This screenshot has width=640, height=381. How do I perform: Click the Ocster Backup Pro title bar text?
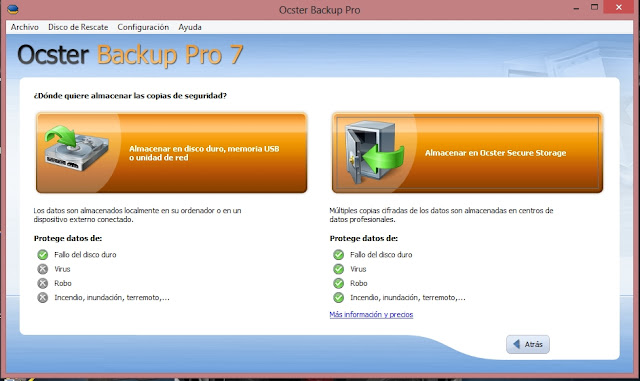pyautogui.click(x=320, y=10)
